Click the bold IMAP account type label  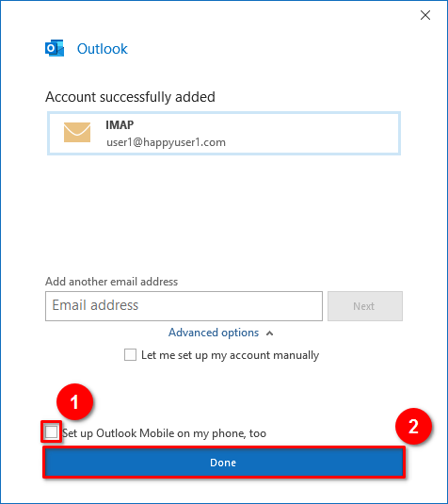pyautogui.click(x=120, y=124)
